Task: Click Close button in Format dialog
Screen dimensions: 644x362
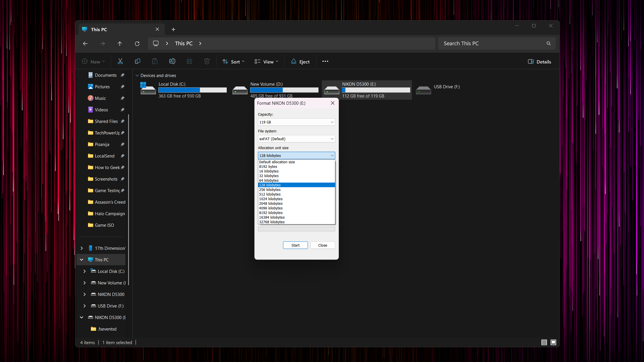Action: (x=323, y=245)
